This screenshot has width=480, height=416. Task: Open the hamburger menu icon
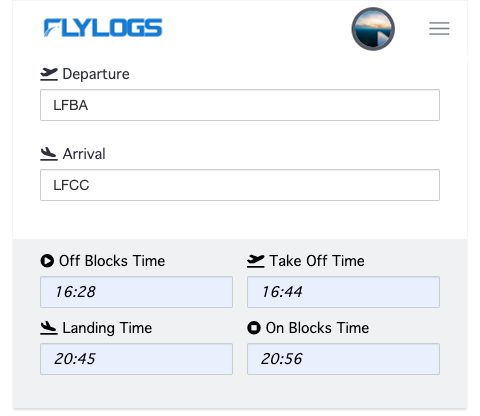439,28
